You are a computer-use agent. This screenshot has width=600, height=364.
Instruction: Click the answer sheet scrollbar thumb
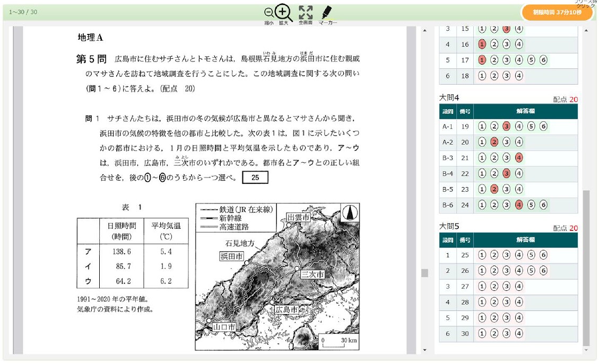586,268
